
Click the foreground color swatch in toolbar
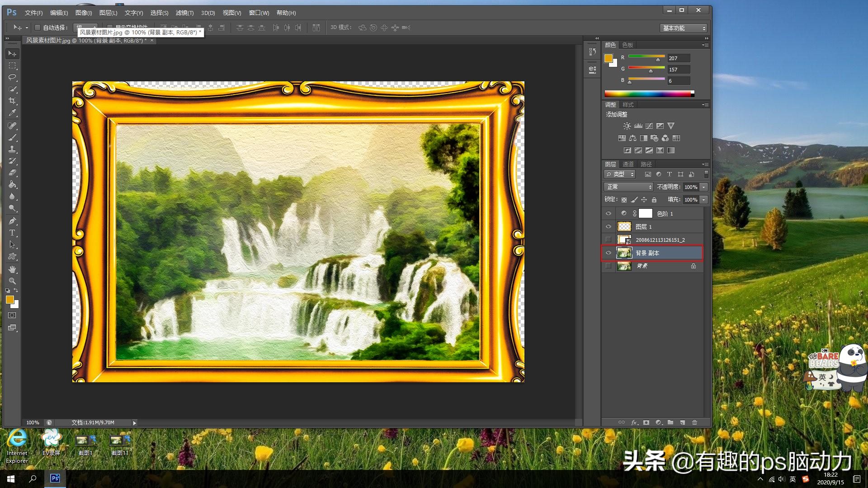[9, 300]
